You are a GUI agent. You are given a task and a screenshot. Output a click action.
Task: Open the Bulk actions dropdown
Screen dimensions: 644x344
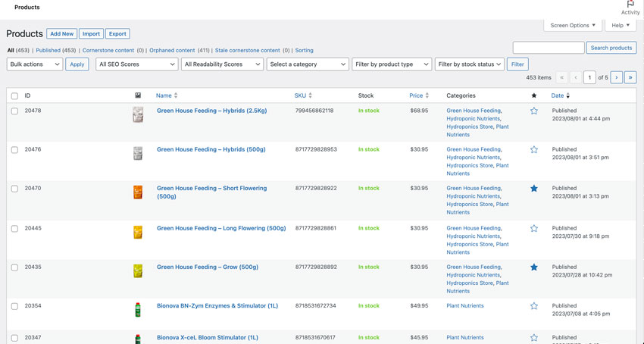tap(35, 64)
